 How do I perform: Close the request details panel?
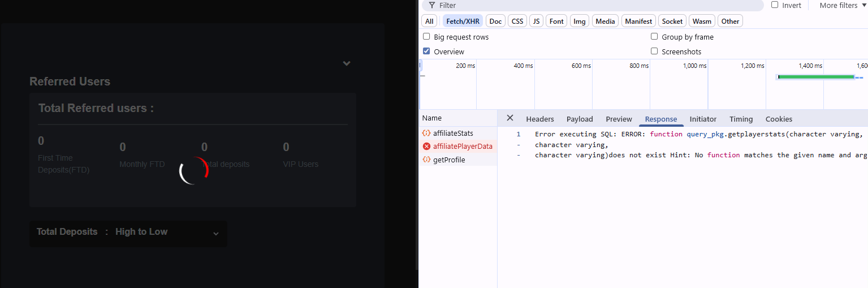[510, 118]
